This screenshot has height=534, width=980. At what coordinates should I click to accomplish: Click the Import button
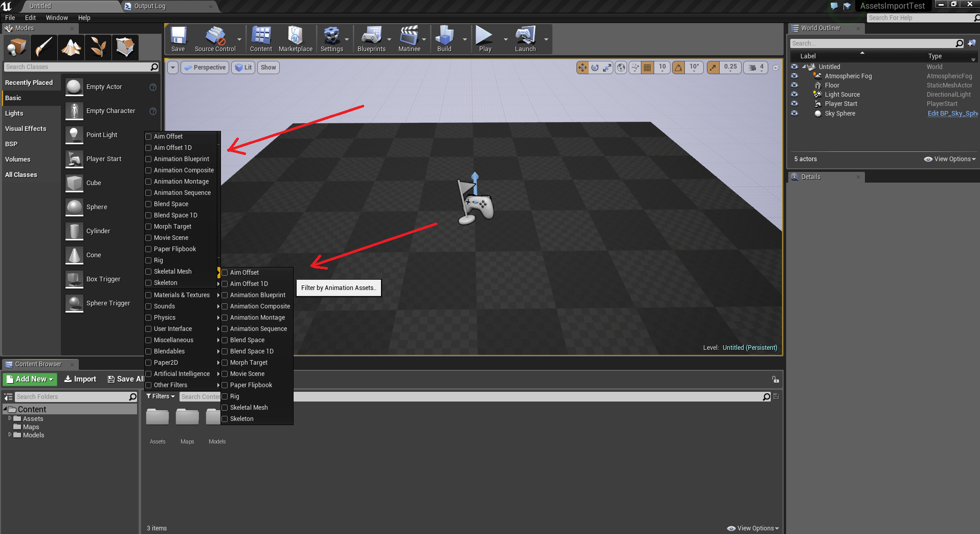pos(80,379)
